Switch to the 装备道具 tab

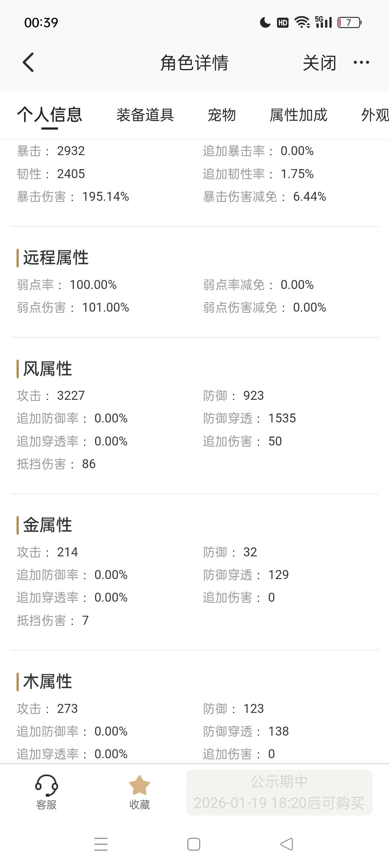coord(145,115)
